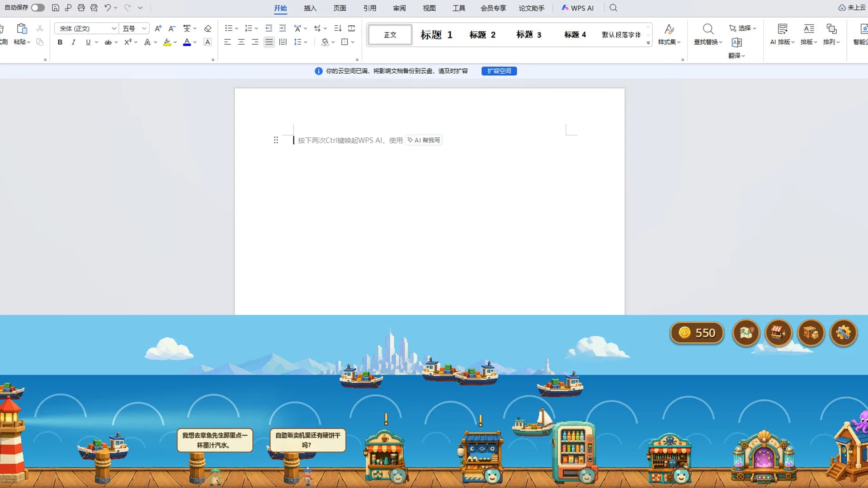The image size is (868, 488).
Task: Expand the font color dropdown arrow
Action: tap(195, 42)
